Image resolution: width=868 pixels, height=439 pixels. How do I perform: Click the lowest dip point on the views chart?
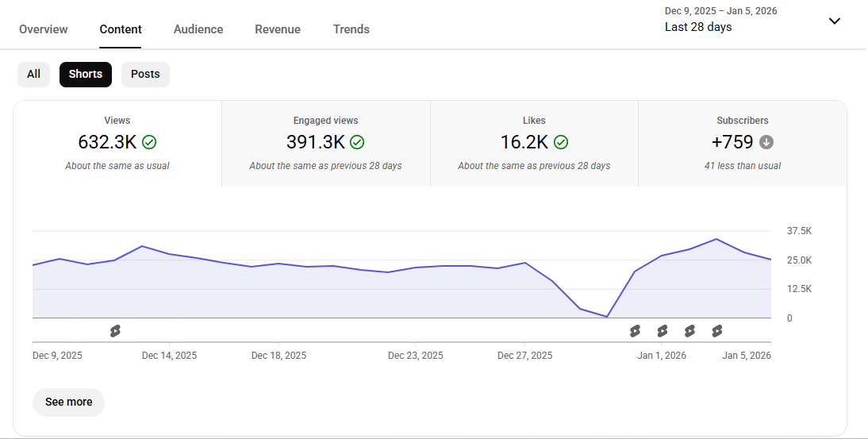[607, 317]
